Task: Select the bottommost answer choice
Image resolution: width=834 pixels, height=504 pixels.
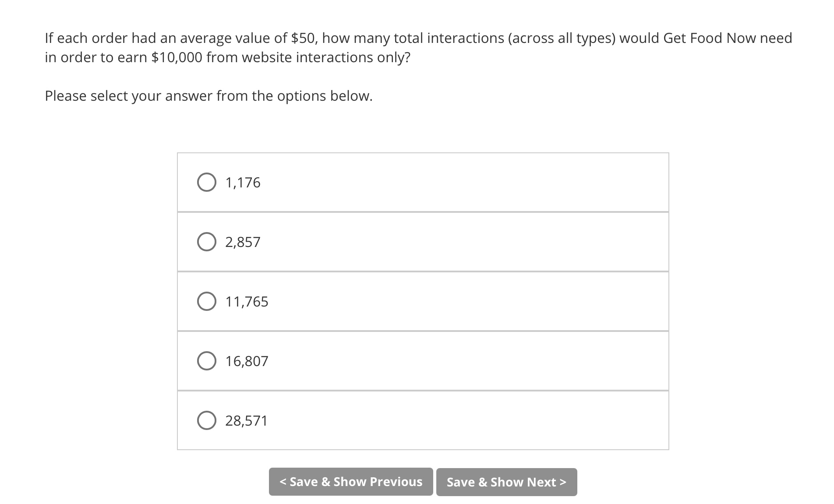Action: click(x=207, y=420)
